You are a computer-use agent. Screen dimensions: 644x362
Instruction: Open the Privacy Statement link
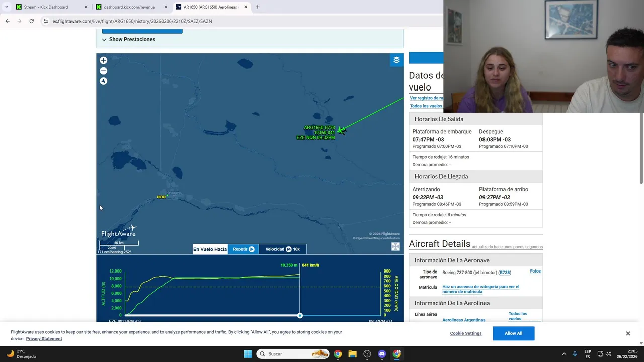point(44,339)
